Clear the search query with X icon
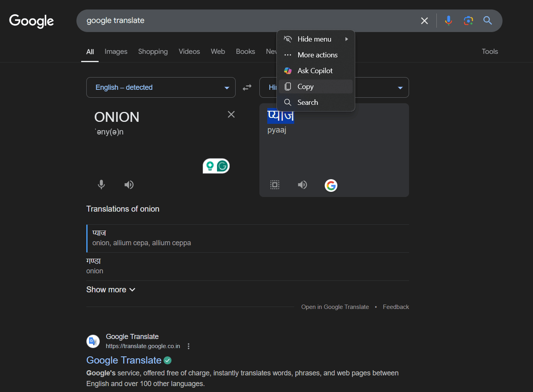533x392 pixels. [424, 21]
